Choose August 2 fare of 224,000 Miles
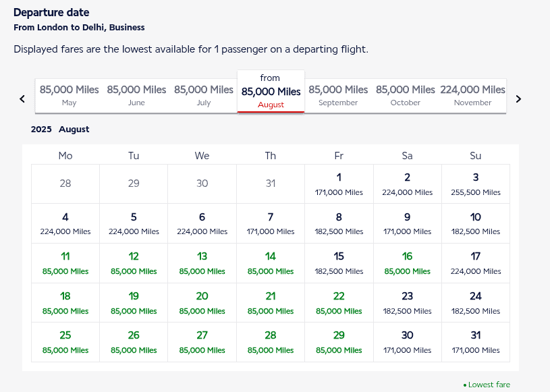The image size is (550, 392). [x=407, y=184]
